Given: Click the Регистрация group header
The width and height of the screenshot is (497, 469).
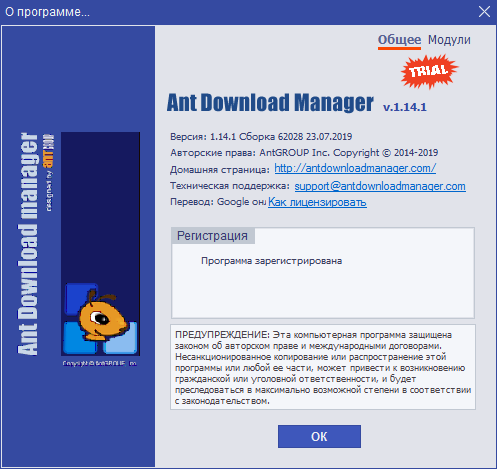Looking at the screenshot, I should (x=212, y=236).
